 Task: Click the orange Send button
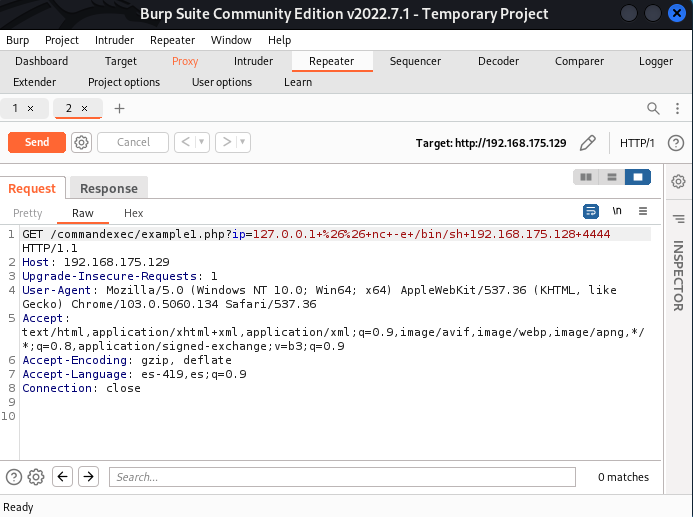[37, 142]
